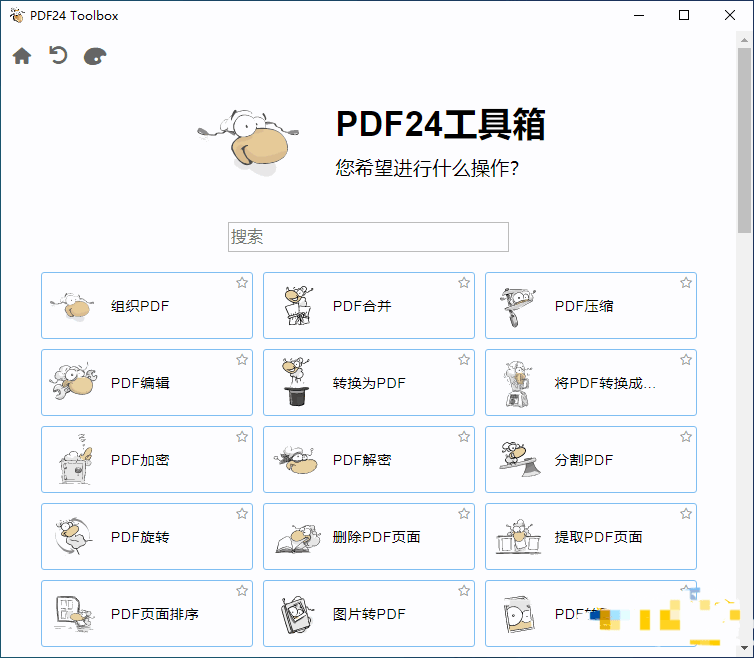The image size is (754, 658).
Task: Open the PDF旋转 tool
Action: [x=146, y=537]
